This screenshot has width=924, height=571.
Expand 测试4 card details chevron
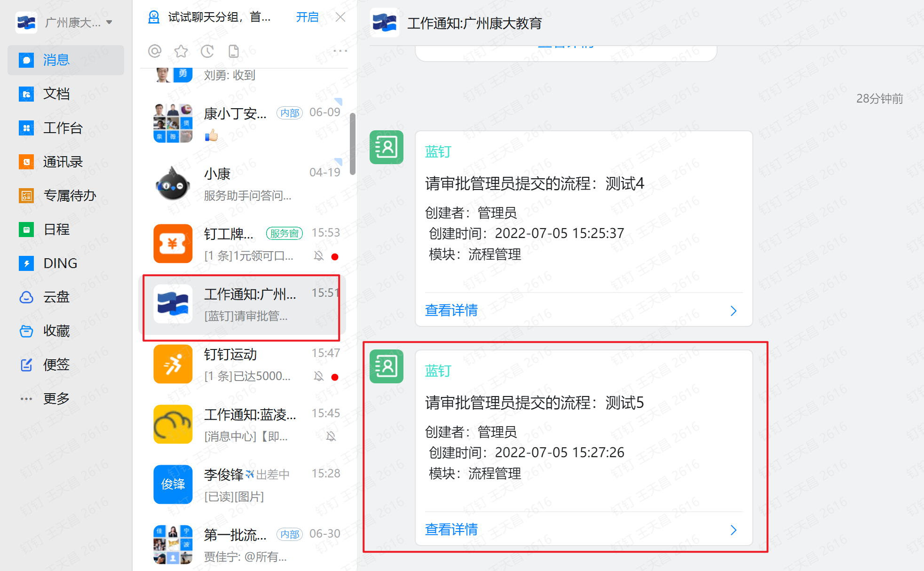734,310
